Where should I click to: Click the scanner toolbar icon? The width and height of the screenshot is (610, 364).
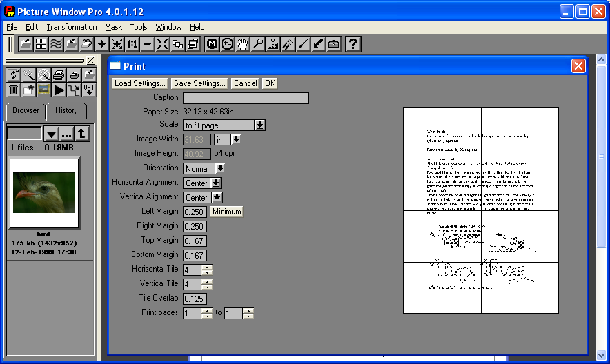coord(86,44)
